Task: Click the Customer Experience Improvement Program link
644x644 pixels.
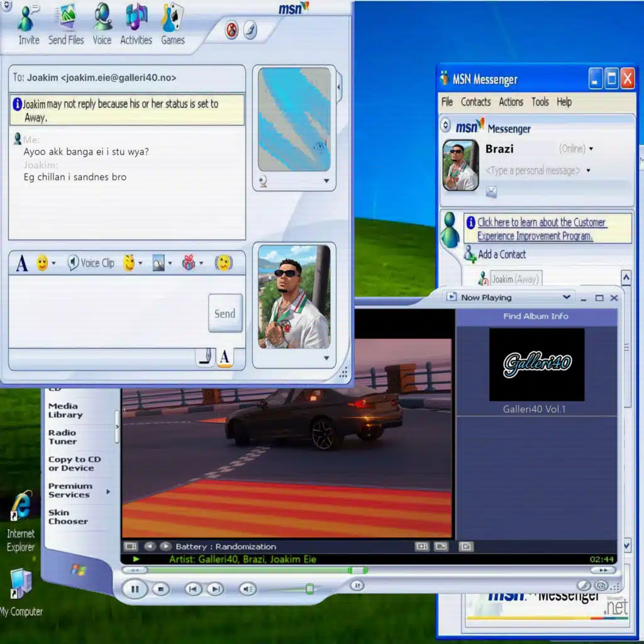Action: click(x=541, y=229)
